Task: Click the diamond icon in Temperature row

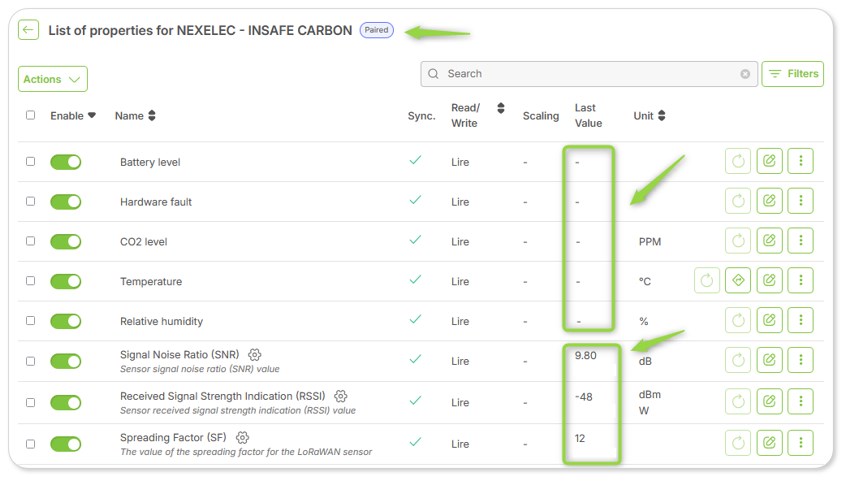Action: [738, 281]
